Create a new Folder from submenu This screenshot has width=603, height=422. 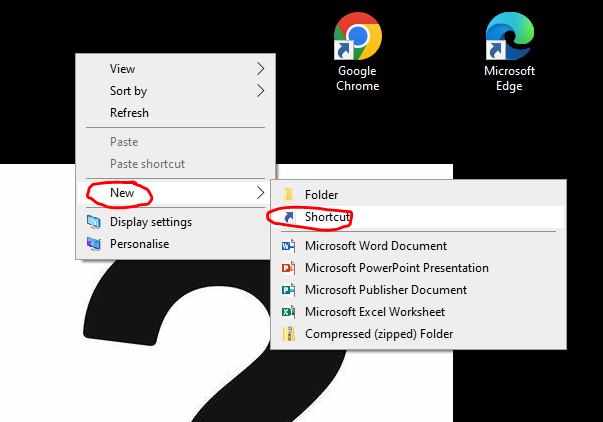[x=418, y=195]
